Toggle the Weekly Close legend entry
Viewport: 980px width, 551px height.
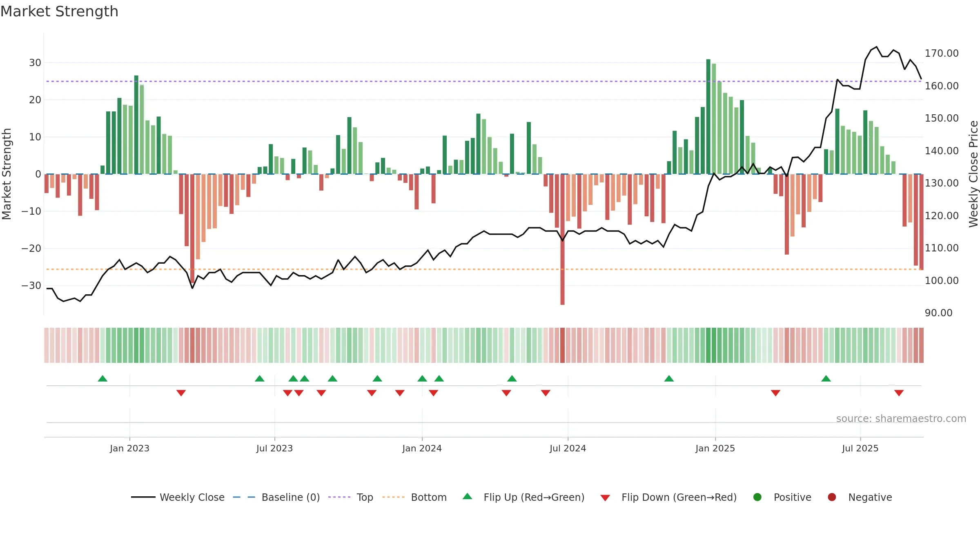coord(178,497)
